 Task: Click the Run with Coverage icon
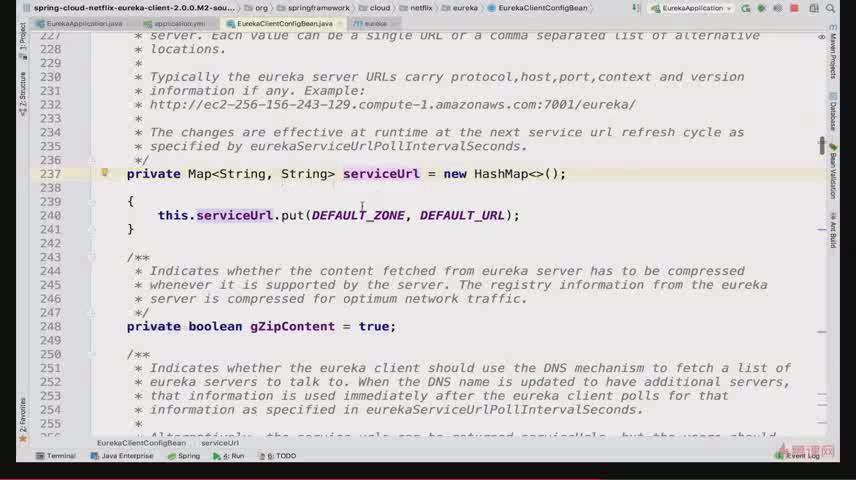(778, 8)
